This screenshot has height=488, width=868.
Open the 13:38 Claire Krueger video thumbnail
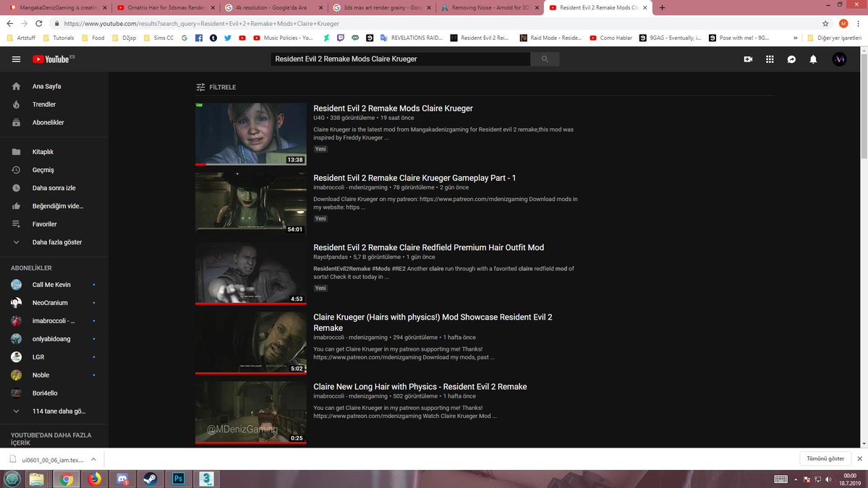pos(251,134)
